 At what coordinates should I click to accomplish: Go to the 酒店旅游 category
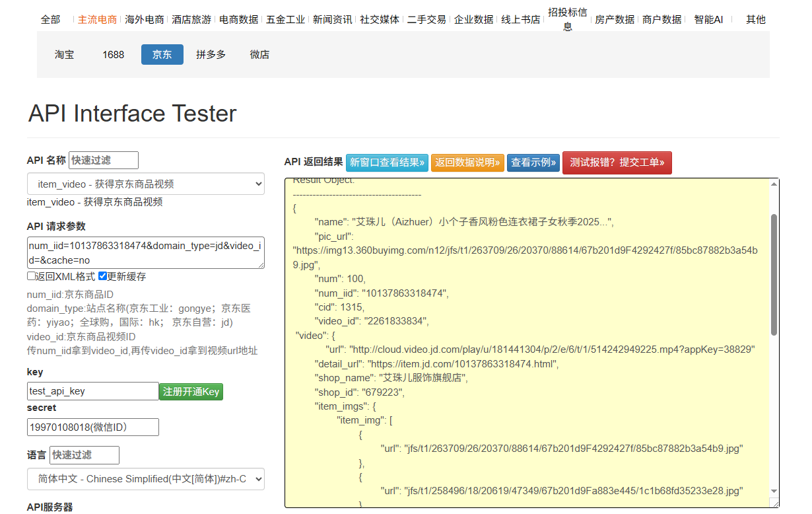191,20
